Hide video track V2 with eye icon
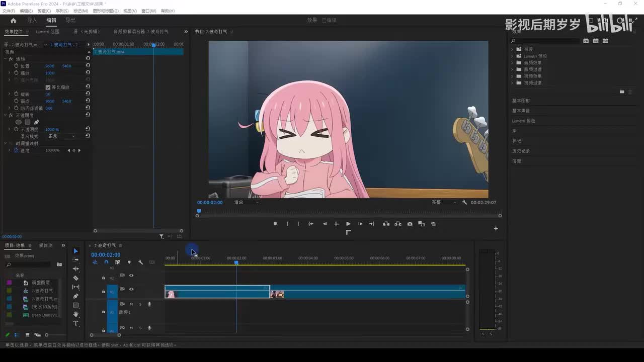 pos(131,276)
